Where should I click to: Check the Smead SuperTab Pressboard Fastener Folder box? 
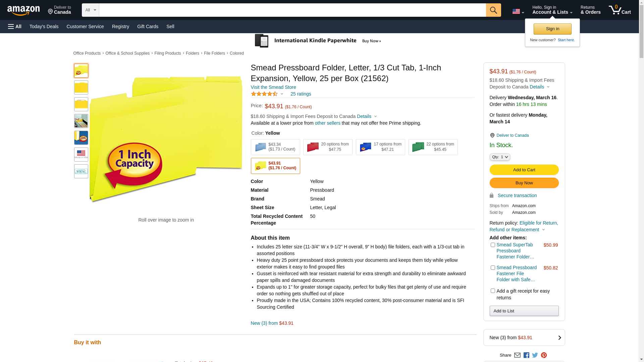tap(493, 245)
